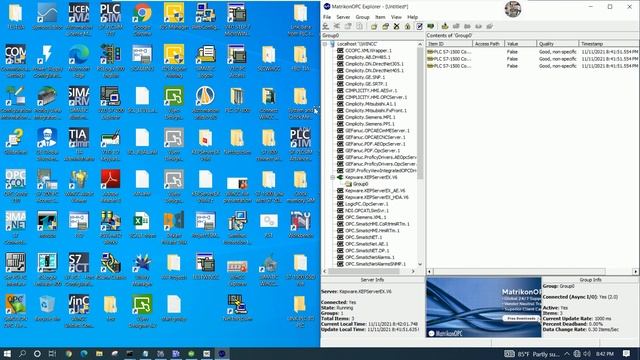Select Group0 under the Kepware server

pos(360,184)
